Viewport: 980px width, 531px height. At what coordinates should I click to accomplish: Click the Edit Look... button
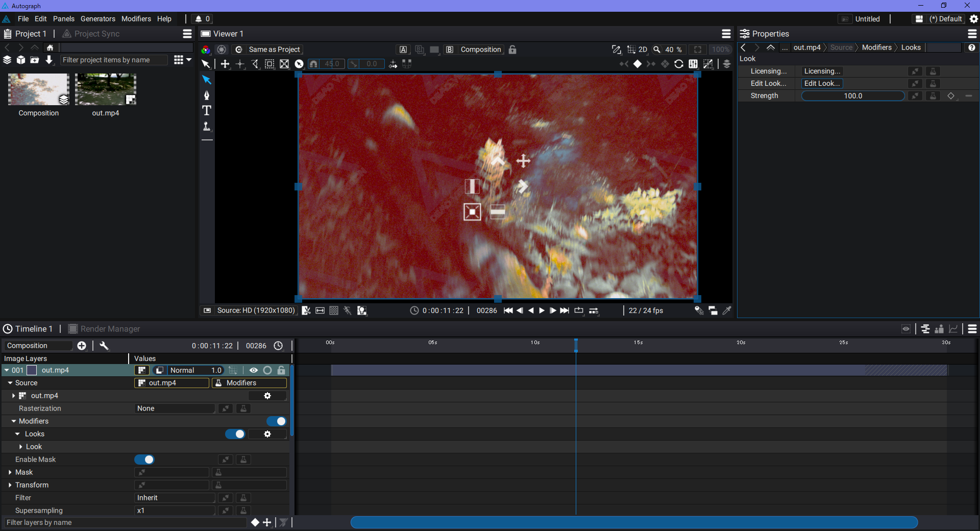pyautogui.click(x=822, y=83)
